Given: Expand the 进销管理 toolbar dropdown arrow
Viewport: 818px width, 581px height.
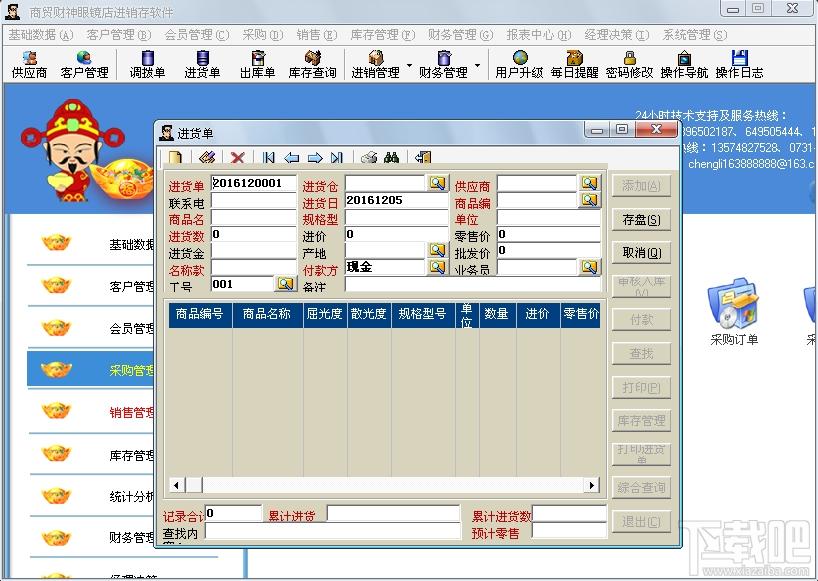Looking at the screenshot, I should (x=410, y=66).
